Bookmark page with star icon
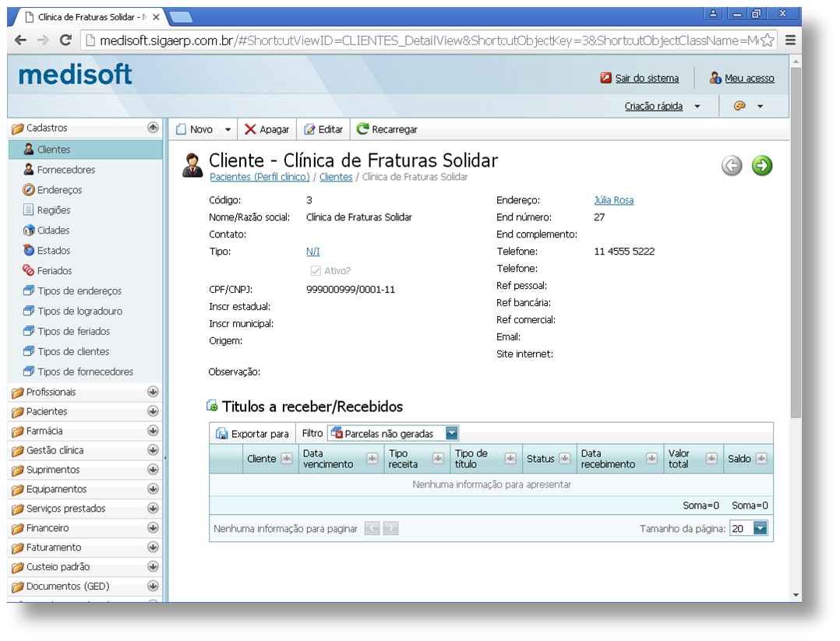This screenshot has width=840, height=641. point(767,41)
